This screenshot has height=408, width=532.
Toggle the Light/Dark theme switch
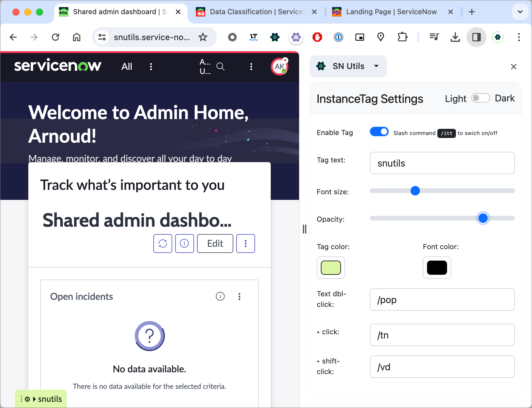[x=480, y=98]
